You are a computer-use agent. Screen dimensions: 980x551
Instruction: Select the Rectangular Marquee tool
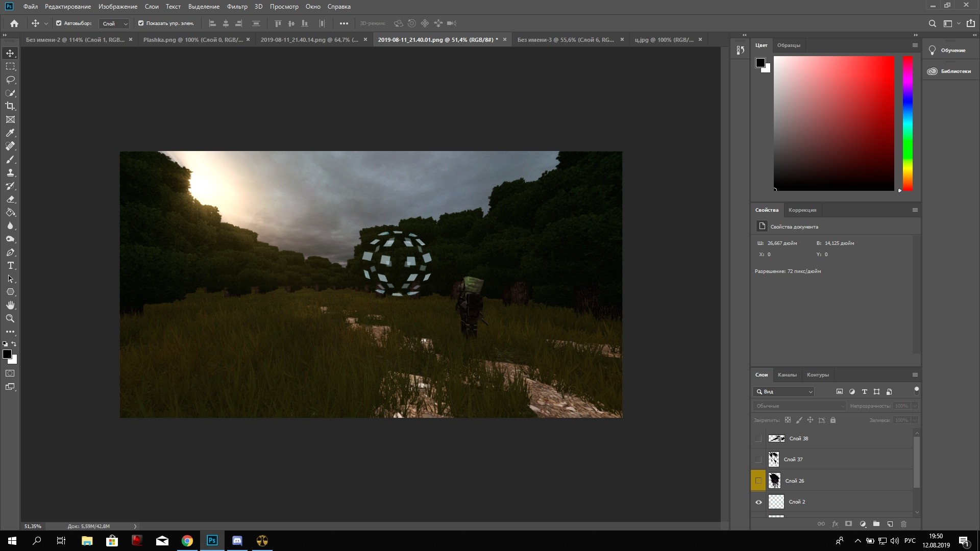(10, 66)
